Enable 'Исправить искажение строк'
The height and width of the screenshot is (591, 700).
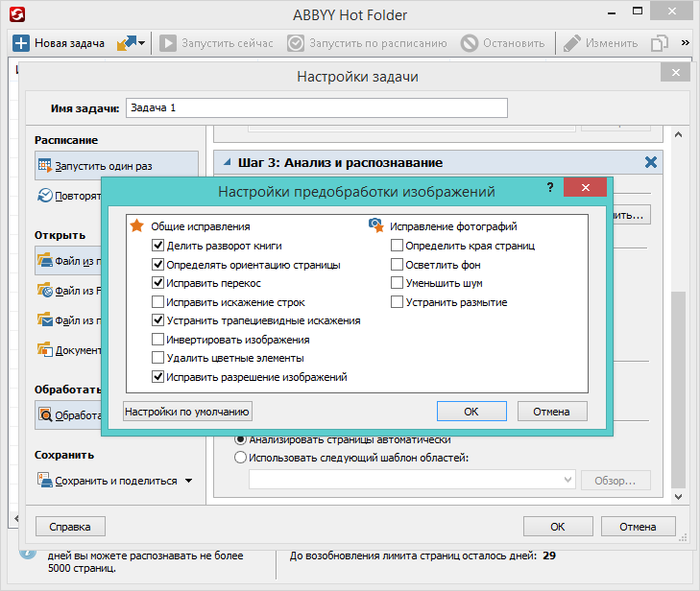pos(158,302)
